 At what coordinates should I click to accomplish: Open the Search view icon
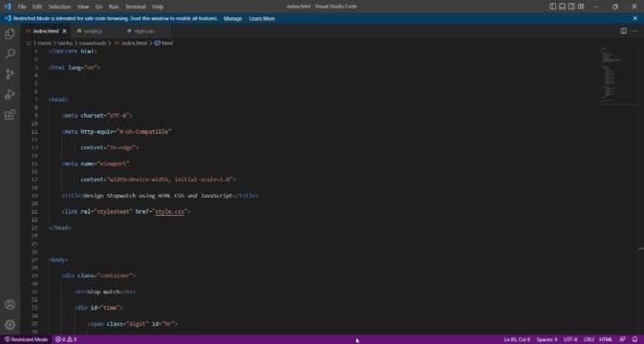coord(10,54)
